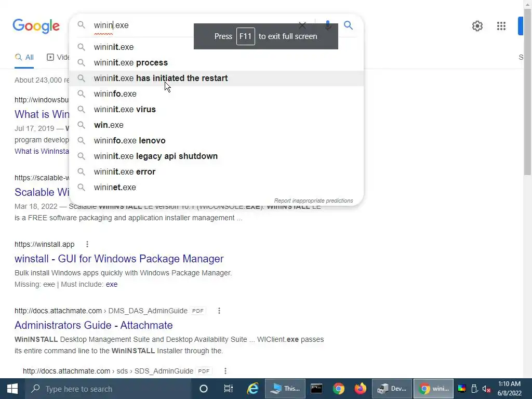Switch to Chrome 'wini...' taskbar window

click(x=433, y=389)
